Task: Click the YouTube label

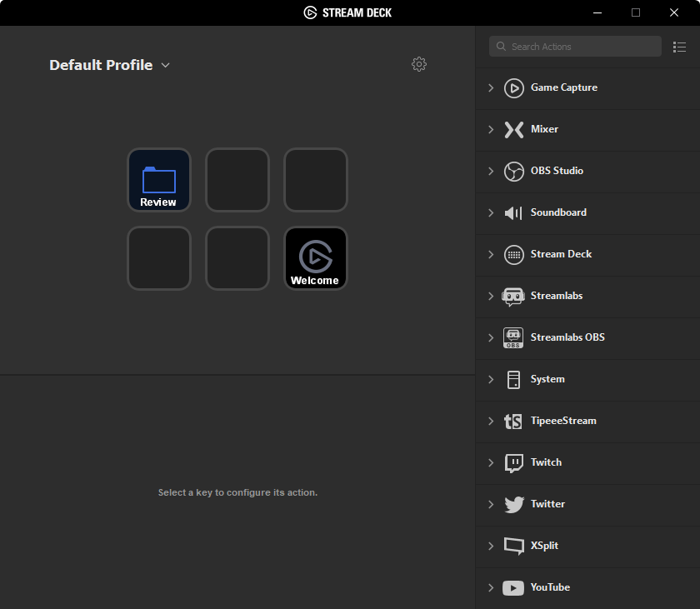Action: click(550, 587)
